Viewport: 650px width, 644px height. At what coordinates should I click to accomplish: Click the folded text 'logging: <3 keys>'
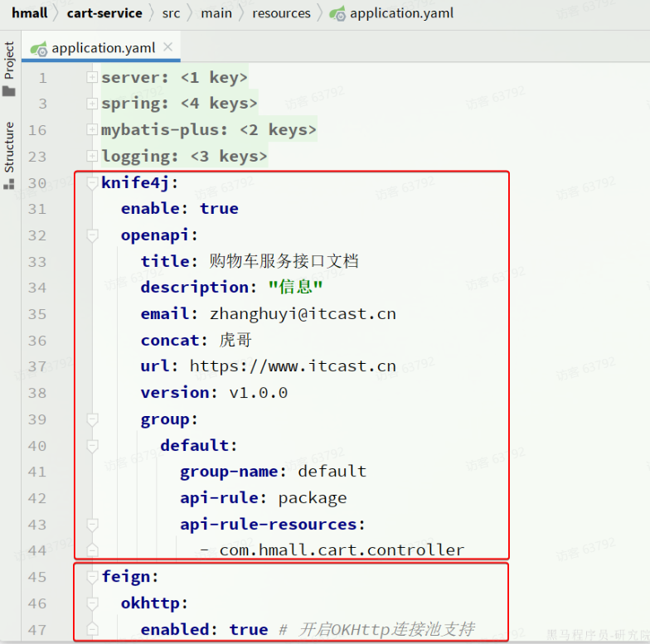tap(184, 156)
